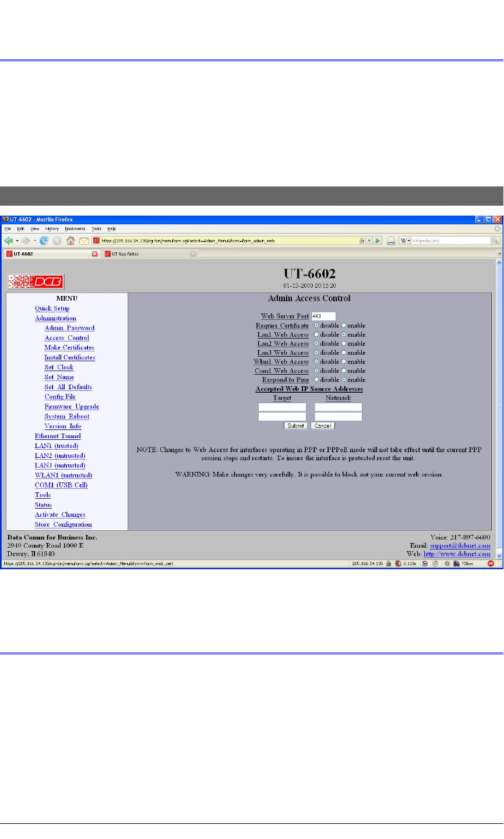Select enable for Lan1 Web Access

[344, 334]
